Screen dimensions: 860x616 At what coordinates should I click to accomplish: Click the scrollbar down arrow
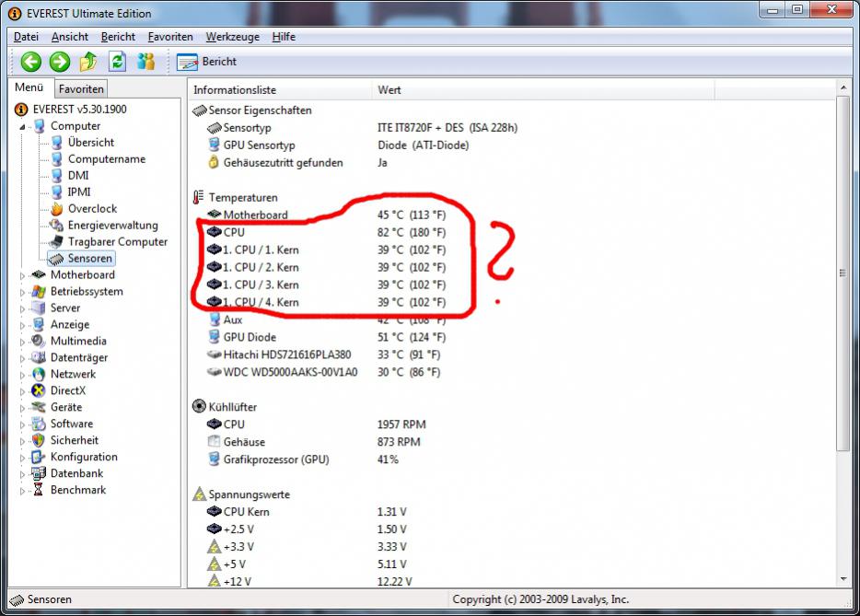coord(843,579)
